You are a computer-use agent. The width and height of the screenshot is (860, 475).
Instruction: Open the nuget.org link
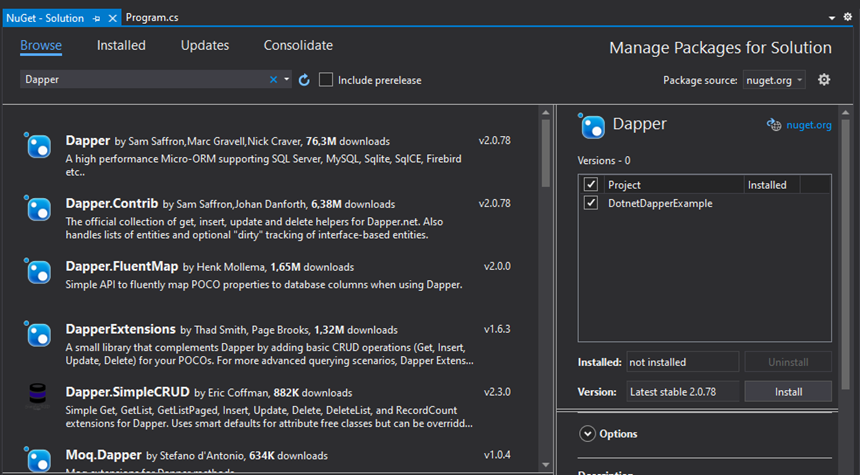click(808, 125)
